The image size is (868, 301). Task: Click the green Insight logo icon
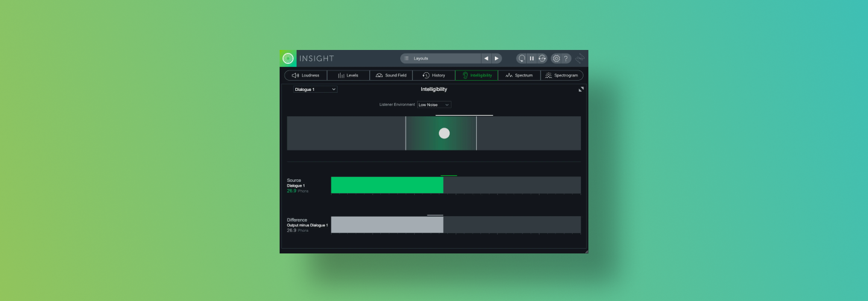(288, 58)
